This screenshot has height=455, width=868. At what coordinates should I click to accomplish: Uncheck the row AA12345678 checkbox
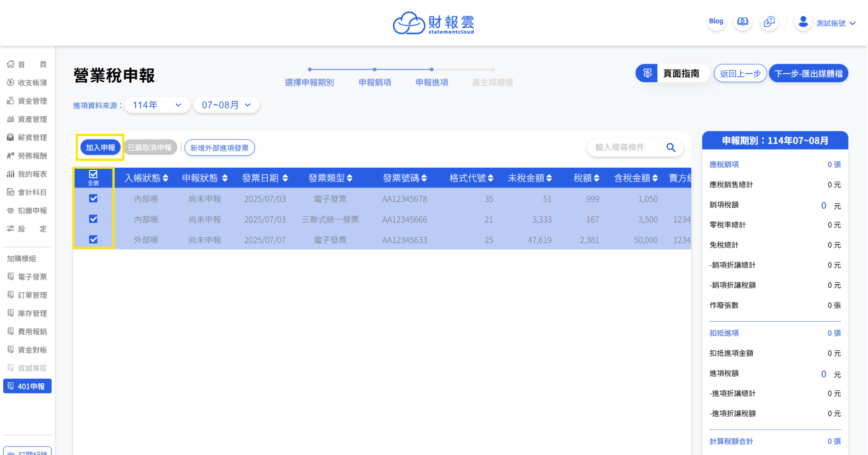[93, 198]
